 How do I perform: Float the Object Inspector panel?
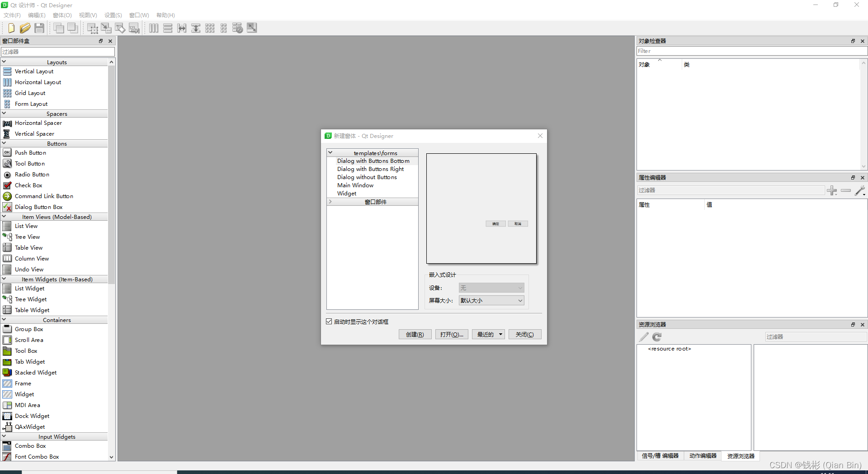click(x=853, y=41)
